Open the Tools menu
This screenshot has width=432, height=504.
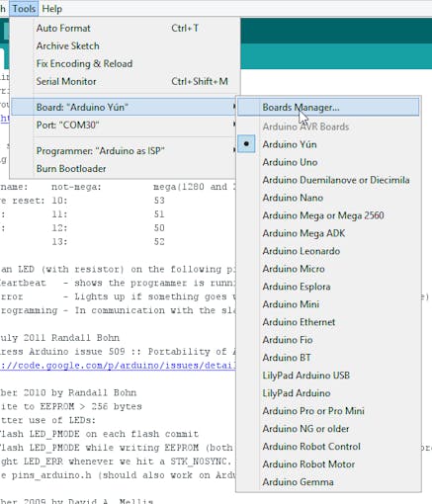24,8
